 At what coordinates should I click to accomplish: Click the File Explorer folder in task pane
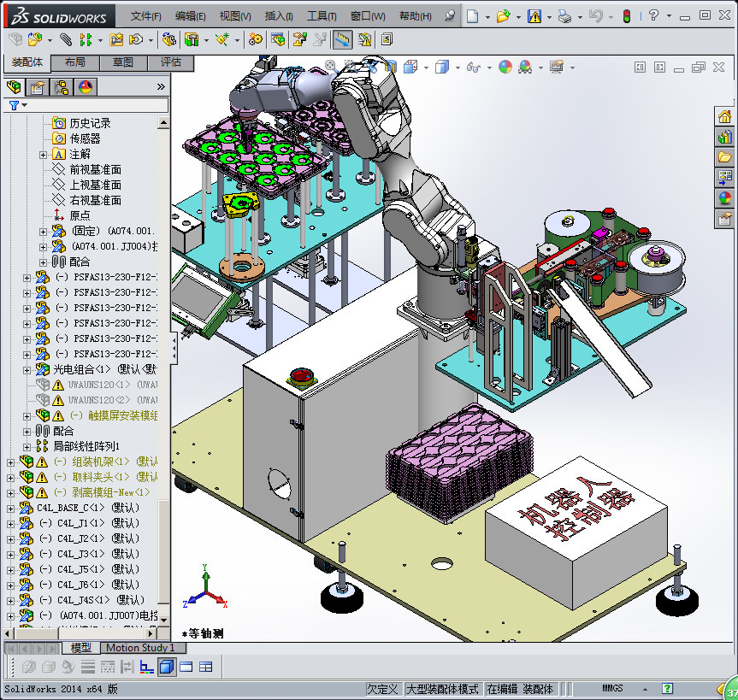pyautogui.click(x=724, y=157)
